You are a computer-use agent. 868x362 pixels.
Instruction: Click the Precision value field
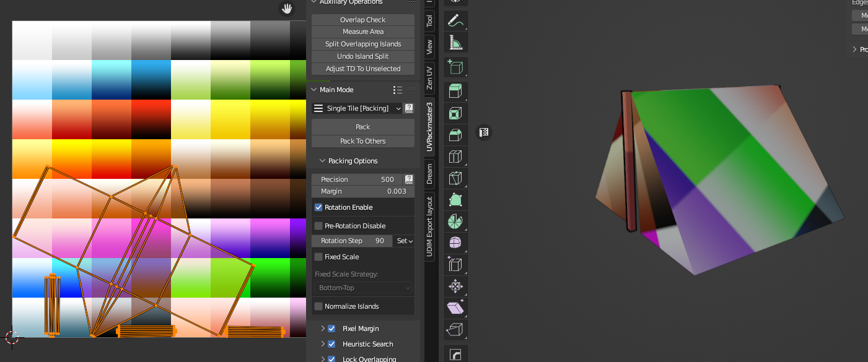[x=357, y=179]
